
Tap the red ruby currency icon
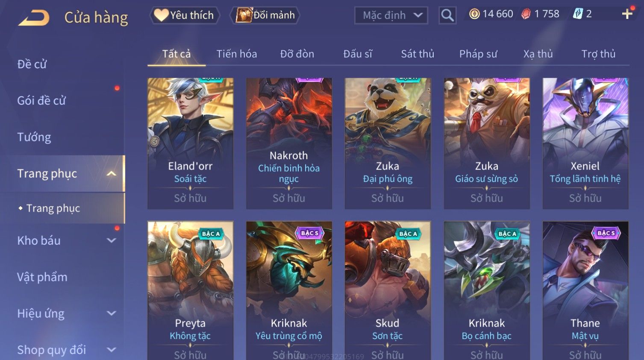click(x=526, y=14)
